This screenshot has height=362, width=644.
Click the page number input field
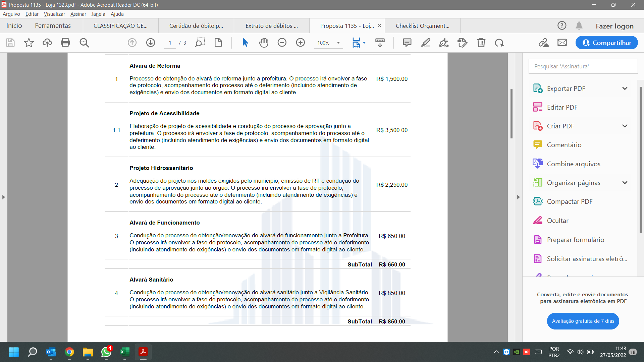tap(170, 43)
